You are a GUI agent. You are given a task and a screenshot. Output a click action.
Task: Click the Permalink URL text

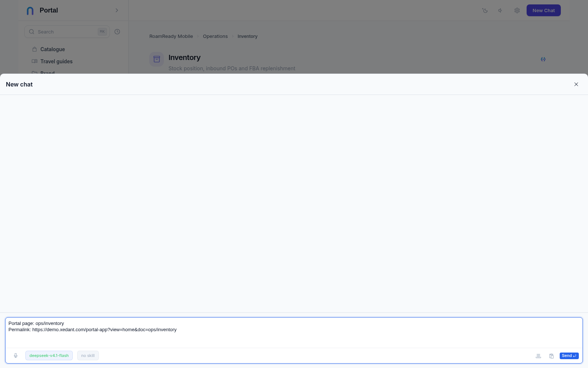(x=104, y=329)
